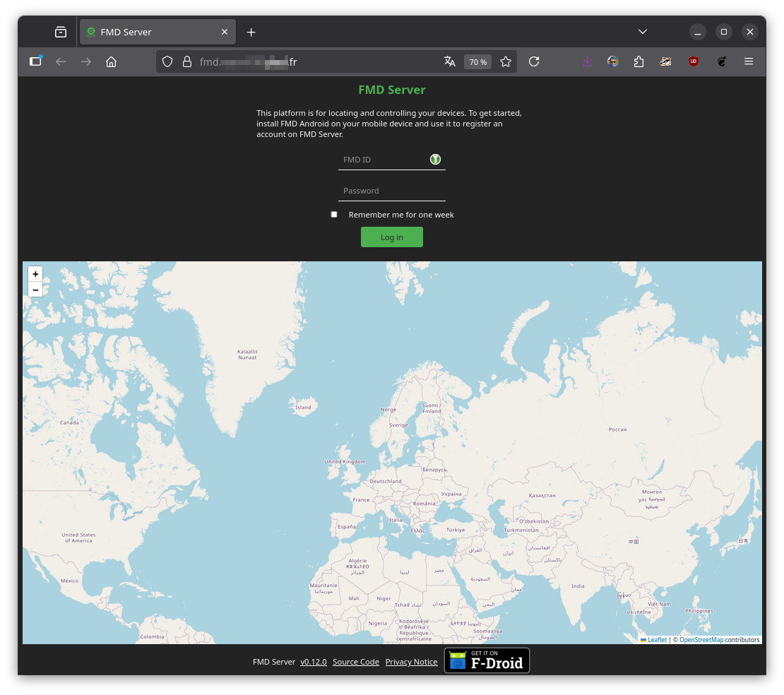Expand the list all tabs chevron
This screenshot has width=784, height=695.
pyautogui.click(x=643, y=32)
